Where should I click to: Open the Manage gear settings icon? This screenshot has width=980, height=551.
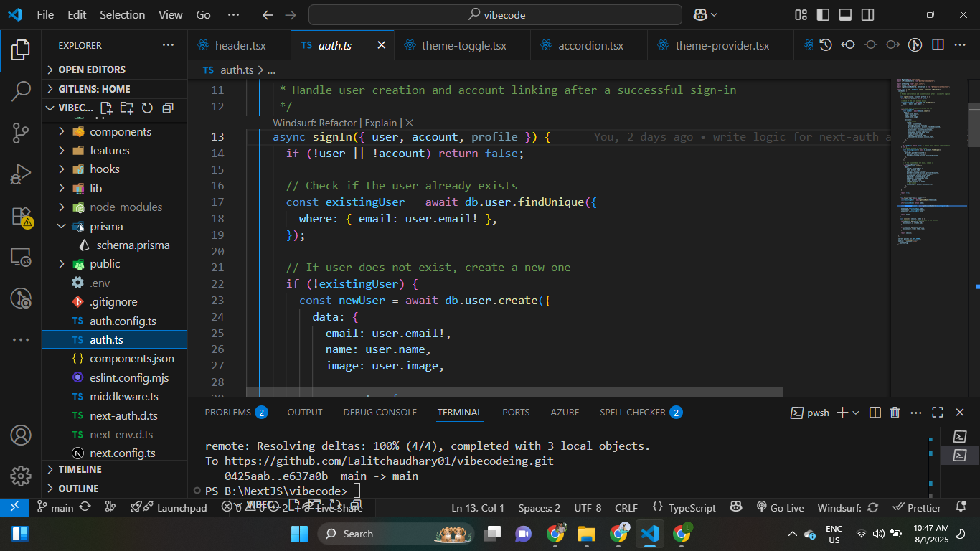pyautogui.click(x=21, y=475)
